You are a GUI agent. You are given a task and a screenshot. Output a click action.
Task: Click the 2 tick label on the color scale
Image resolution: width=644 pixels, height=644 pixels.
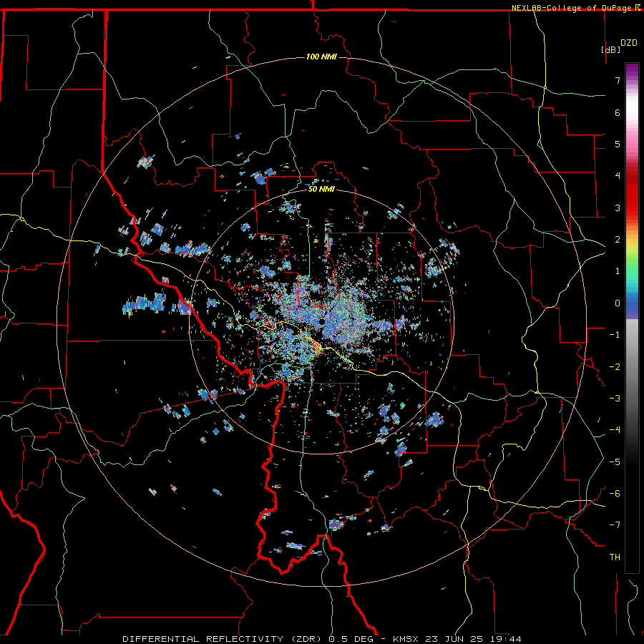click(x=618, y=240)
